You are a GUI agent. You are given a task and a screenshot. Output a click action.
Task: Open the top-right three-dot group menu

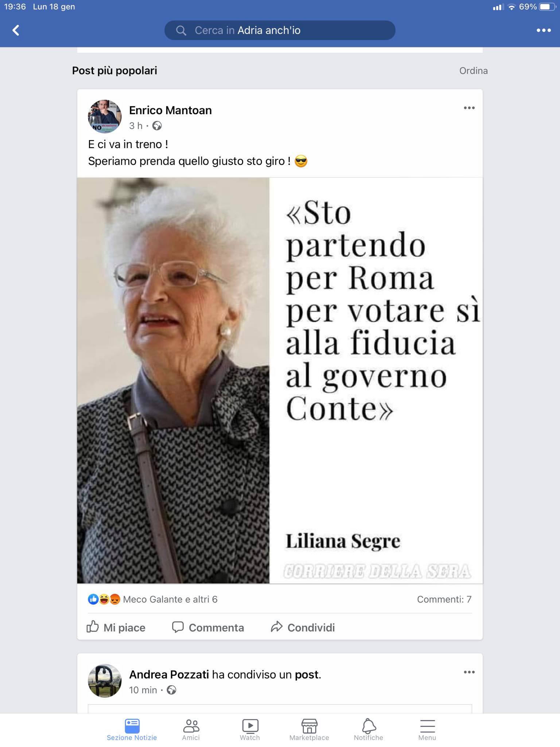(544, 30)
